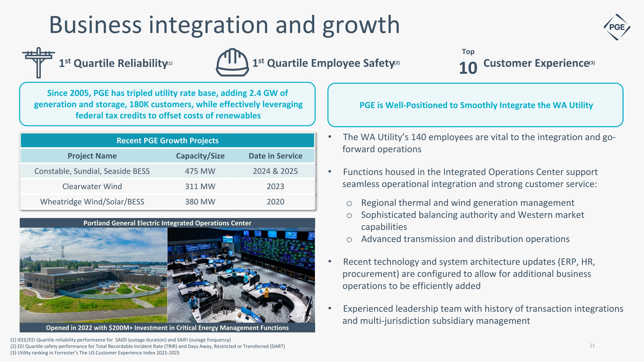Click the utility pole reliability icon
Viewport: 644px width, 362px height.
[x=38, y=62]
